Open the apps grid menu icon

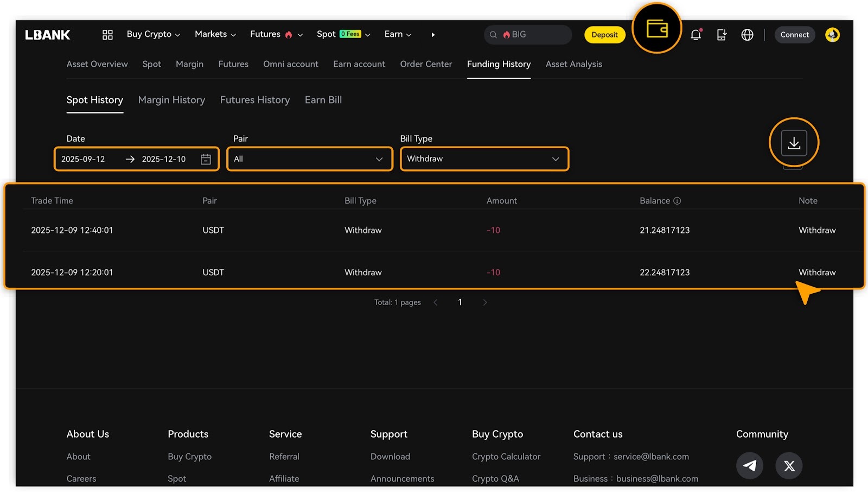click(x=107, y=35)
